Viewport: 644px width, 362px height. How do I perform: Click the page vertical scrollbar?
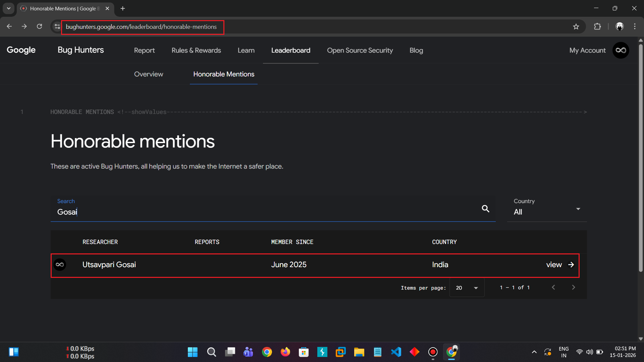641,158
